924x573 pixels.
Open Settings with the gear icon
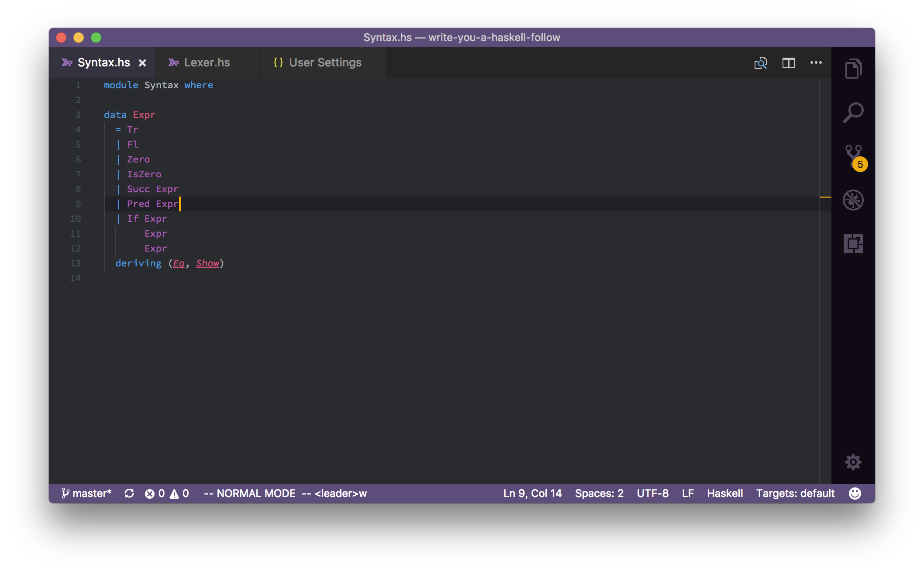point(853,462)
